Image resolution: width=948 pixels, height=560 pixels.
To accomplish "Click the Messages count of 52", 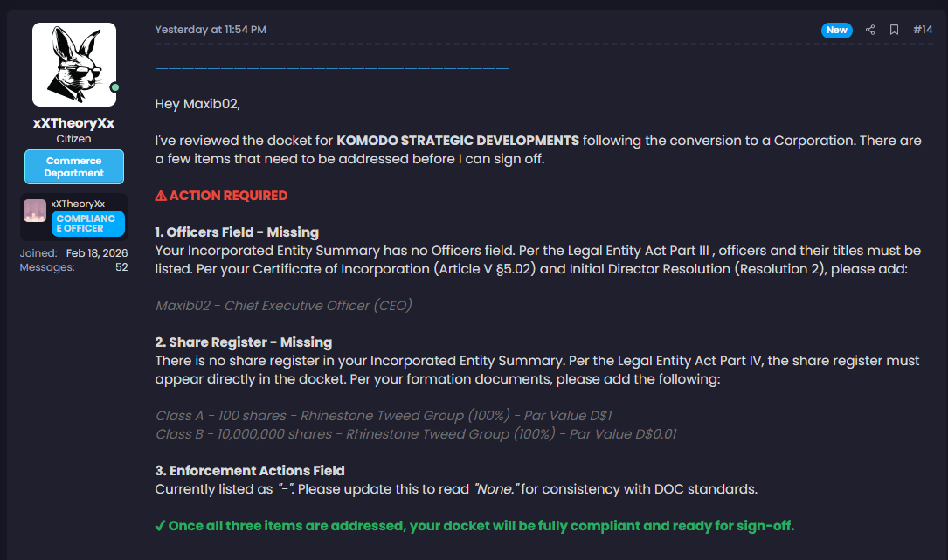I will [x=121, y=267].
